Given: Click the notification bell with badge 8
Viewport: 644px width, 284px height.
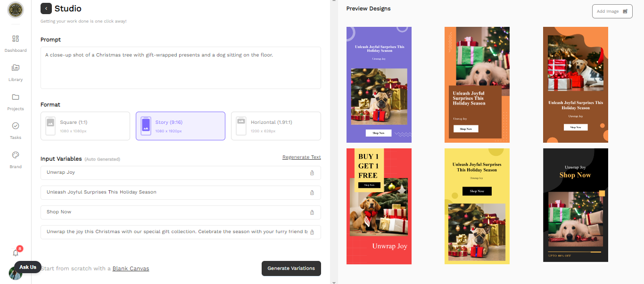Looking at the screenshot, I should [x=16, y=252].
